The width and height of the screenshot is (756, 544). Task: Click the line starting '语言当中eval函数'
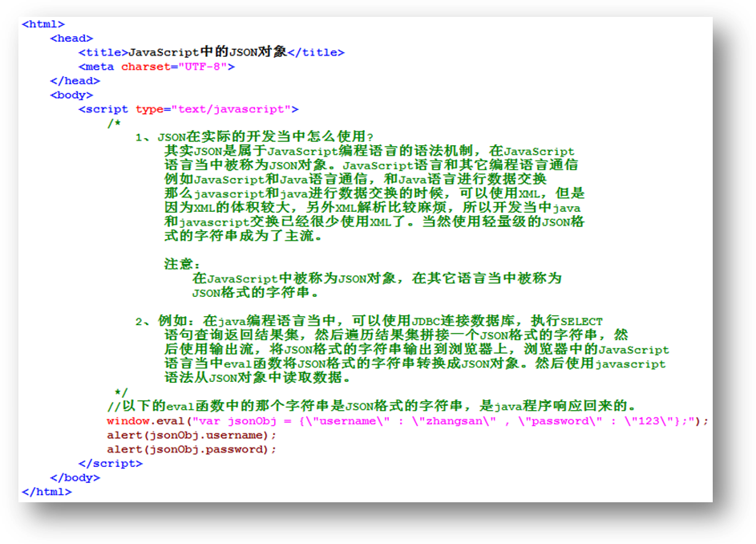click(415, 363)
